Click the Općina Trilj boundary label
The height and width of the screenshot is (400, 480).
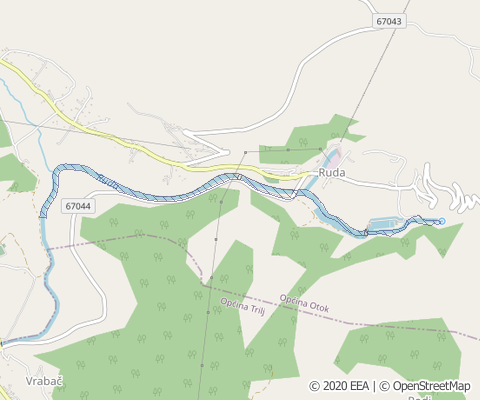tap(243, 307)
